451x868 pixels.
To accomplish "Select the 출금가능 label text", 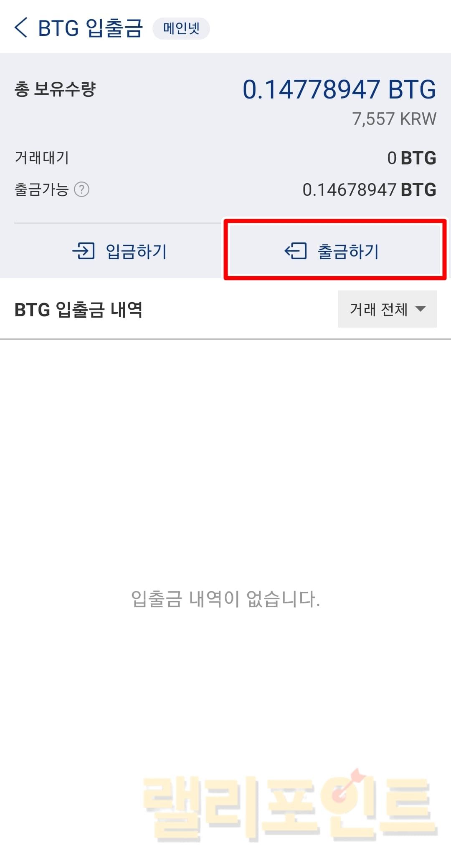I will [x=41, y=189].
